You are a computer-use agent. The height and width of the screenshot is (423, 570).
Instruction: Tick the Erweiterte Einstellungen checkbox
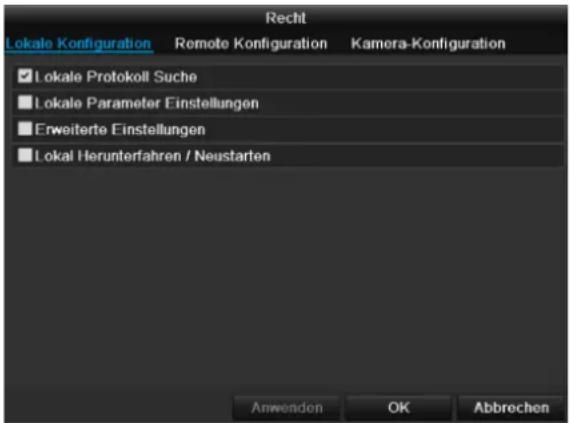point(25,129)
